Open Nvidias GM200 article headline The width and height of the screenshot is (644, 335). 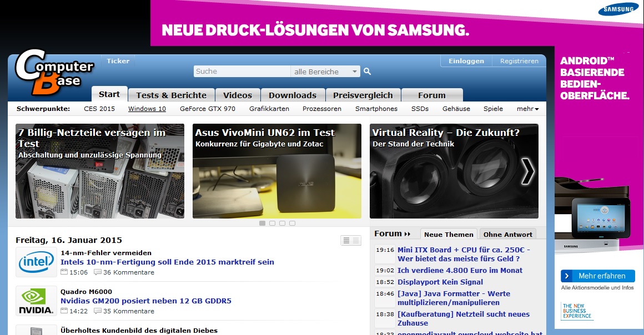[146, 301]
